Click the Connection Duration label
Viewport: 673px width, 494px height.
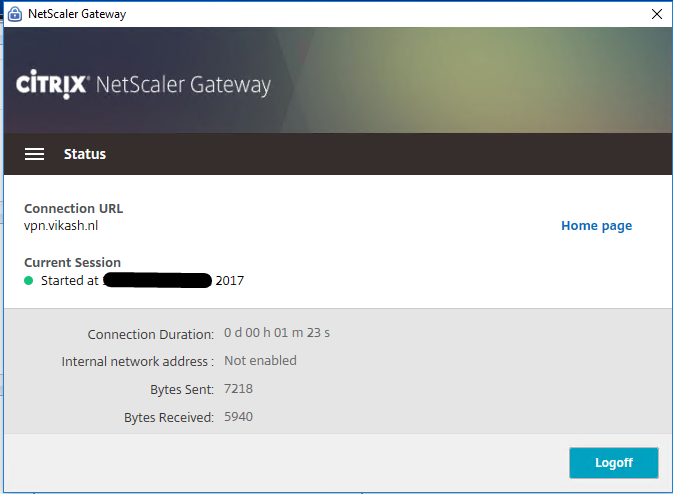click(x=151, y=334)
